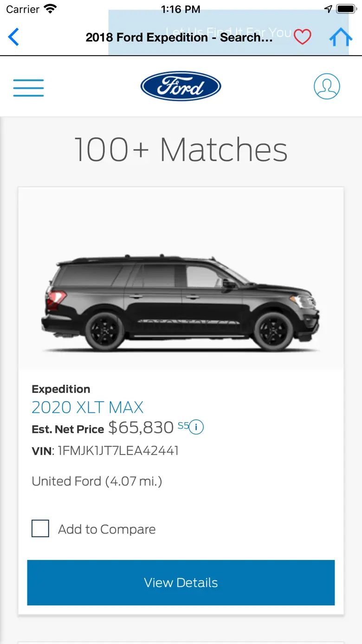Tap the Wi-Fi status icon
This screenshot has width=362, height=644.
pos(49,9)
